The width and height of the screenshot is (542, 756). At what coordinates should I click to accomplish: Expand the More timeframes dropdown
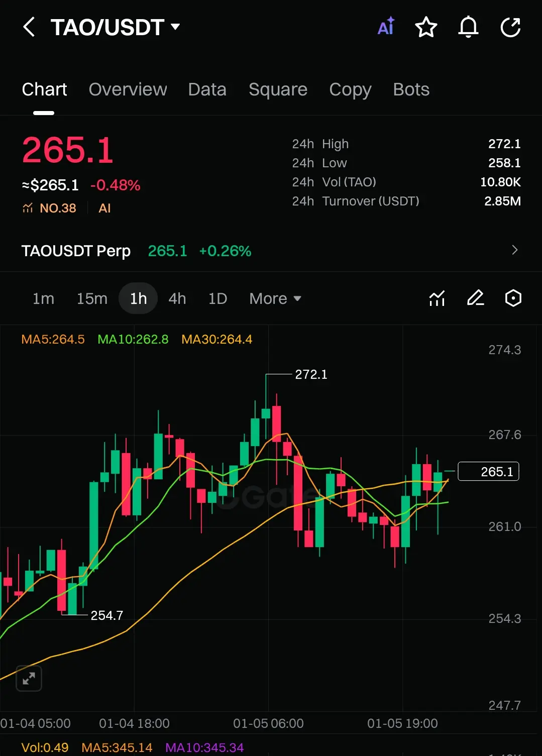pyautogui.click(x=275, y=298)
